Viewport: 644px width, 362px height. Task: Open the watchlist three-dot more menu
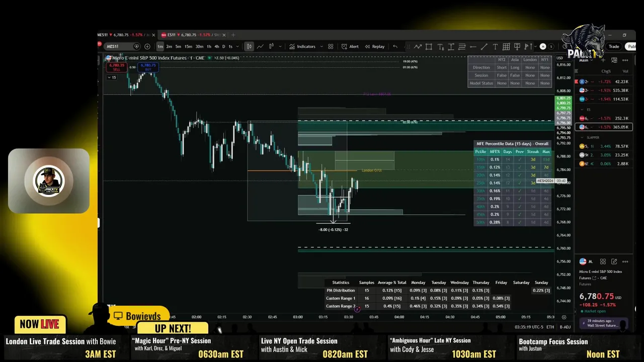(625, 60)
